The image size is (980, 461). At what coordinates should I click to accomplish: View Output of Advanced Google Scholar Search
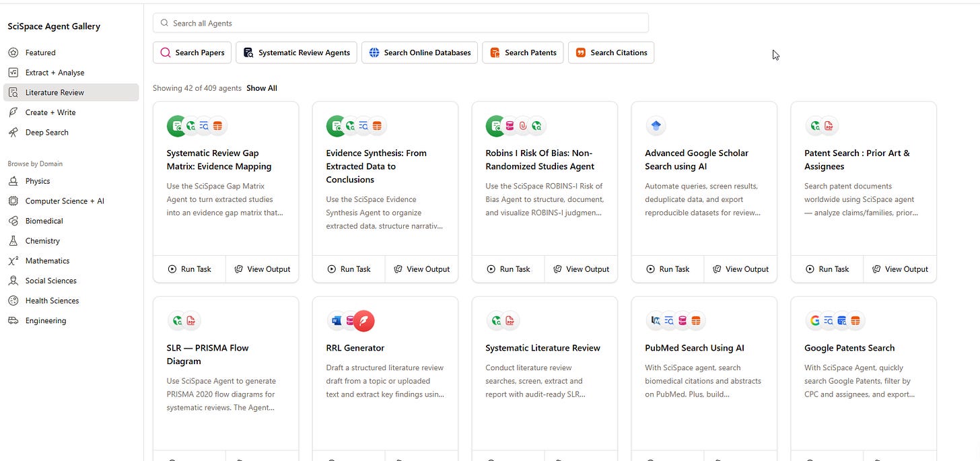(x=740, y=269)
